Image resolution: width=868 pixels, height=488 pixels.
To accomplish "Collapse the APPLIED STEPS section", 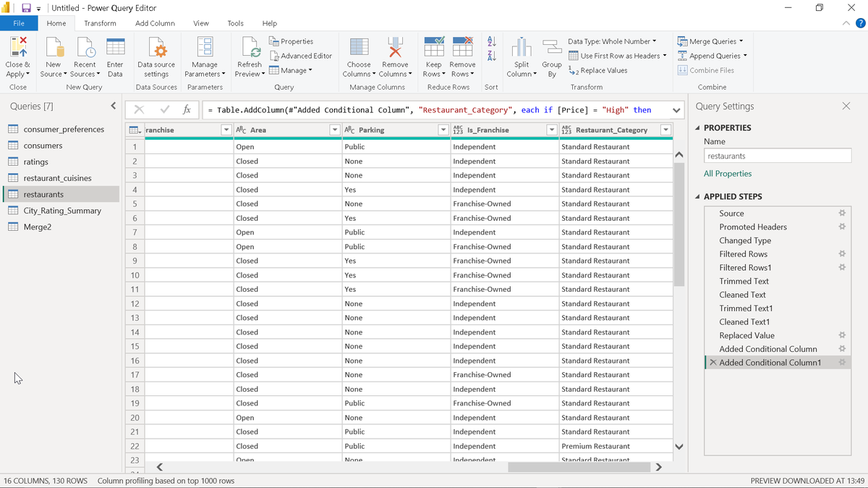I will click(698, 196).
